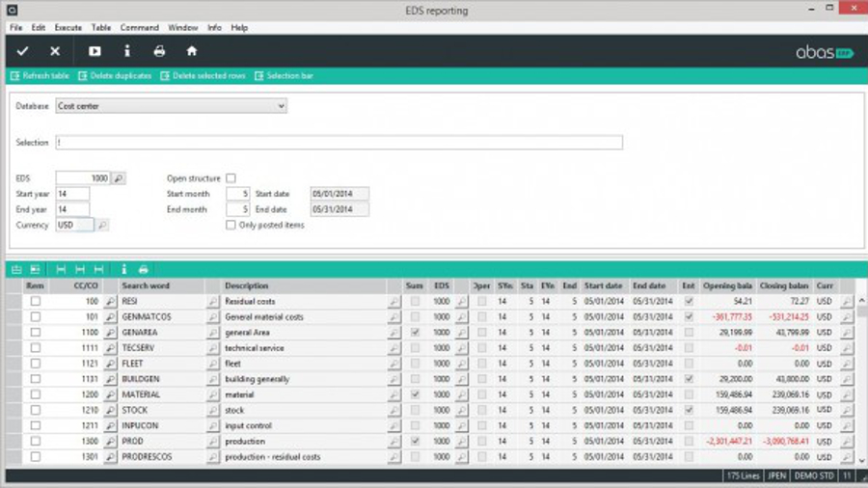Click the 175 Lines status bar entry
Screen dimensions: 868x488
[743, 475]
